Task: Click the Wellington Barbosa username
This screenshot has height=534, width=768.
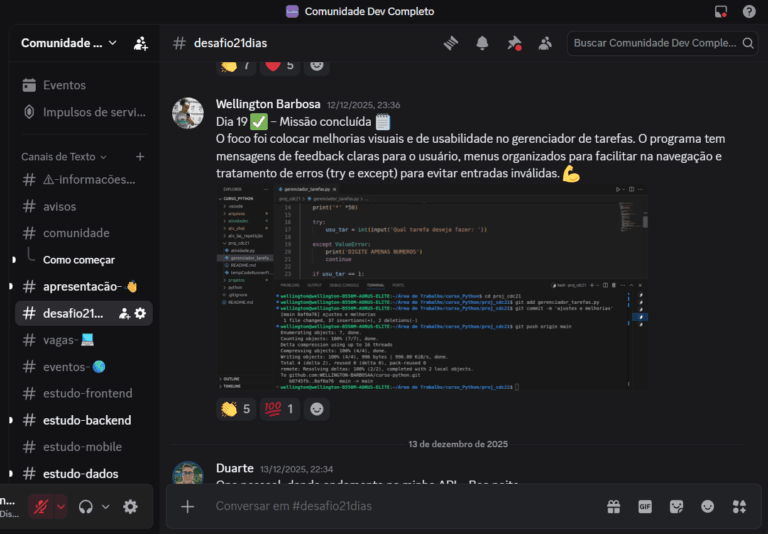Action: tap(268, 104)
